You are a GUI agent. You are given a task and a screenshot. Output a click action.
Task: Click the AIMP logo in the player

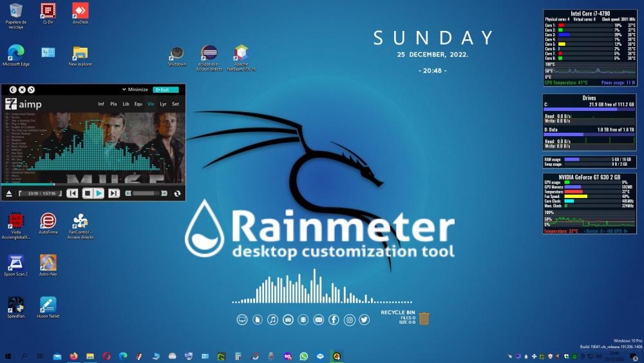point(23,104)
